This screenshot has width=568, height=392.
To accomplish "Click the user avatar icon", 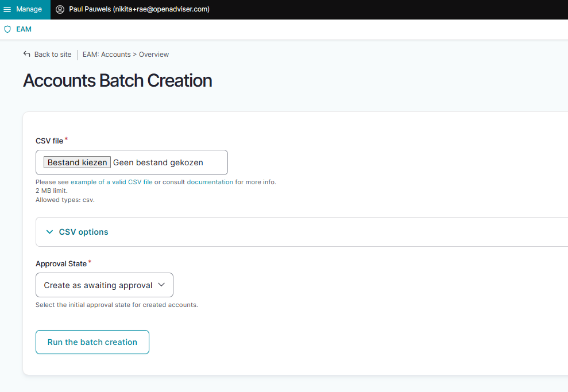I will [60, 9].
